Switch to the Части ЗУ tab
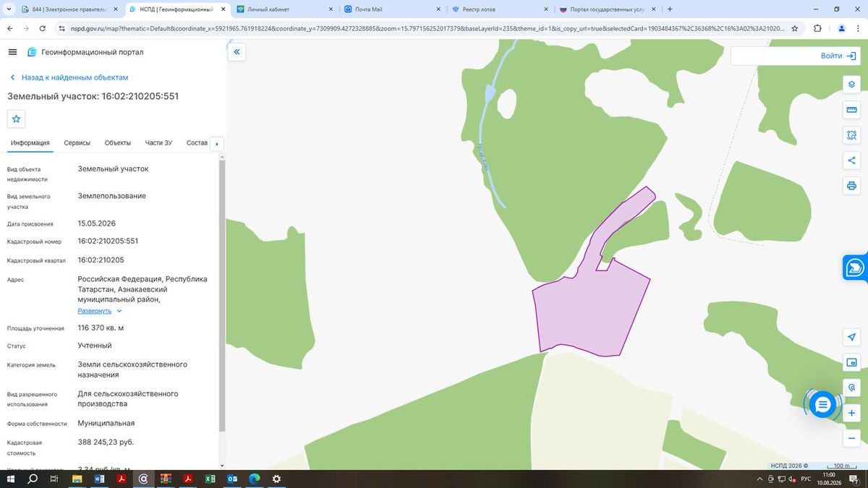This screenshot has height=488, width=868. click(158, 143)
